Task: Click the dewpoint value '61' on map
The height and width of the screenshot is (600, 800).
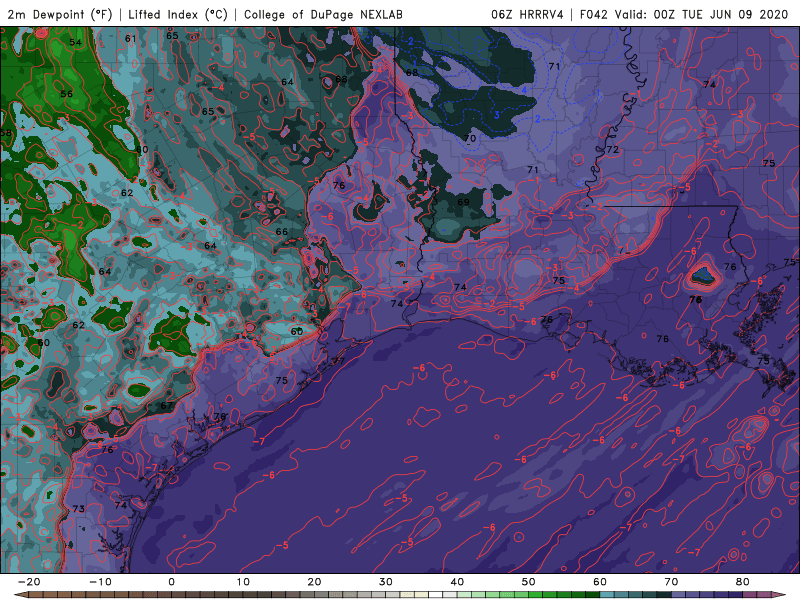Action: [x=131, y=38]
